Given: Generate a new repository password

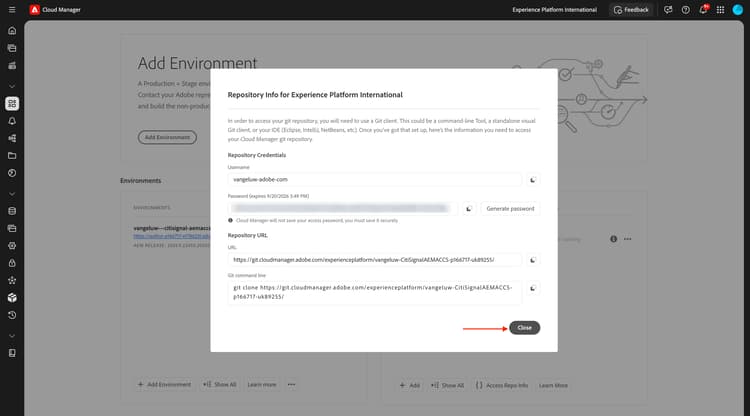Looking at the screenshot, I should pyautogui.click(x=510, y=208).
